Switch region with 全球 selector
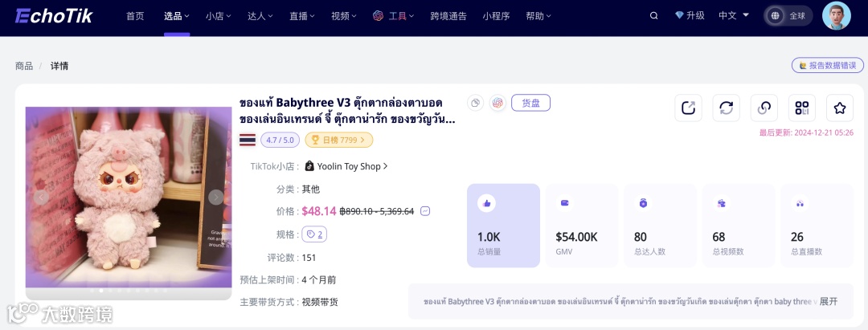The height and width of the screenshot is (330, 868). point(788,16)
